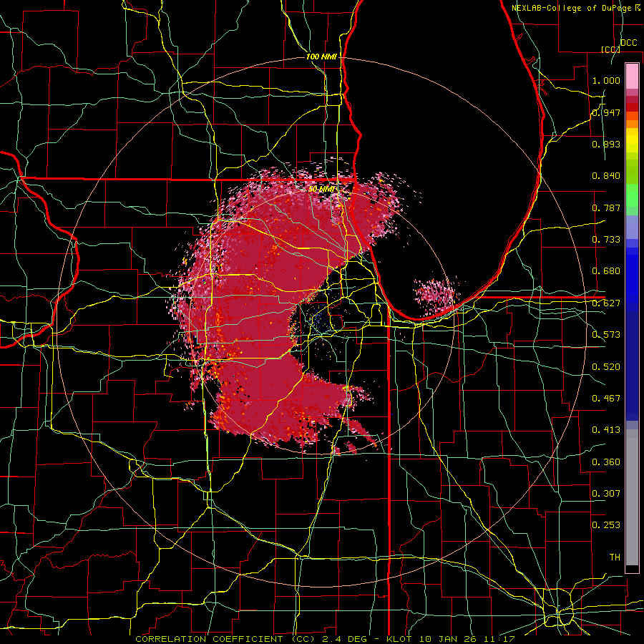Image resolution: width=644 pixels, height=644 pixels.
Task: Select the 0.360 scale value
Action: point(606,462)
